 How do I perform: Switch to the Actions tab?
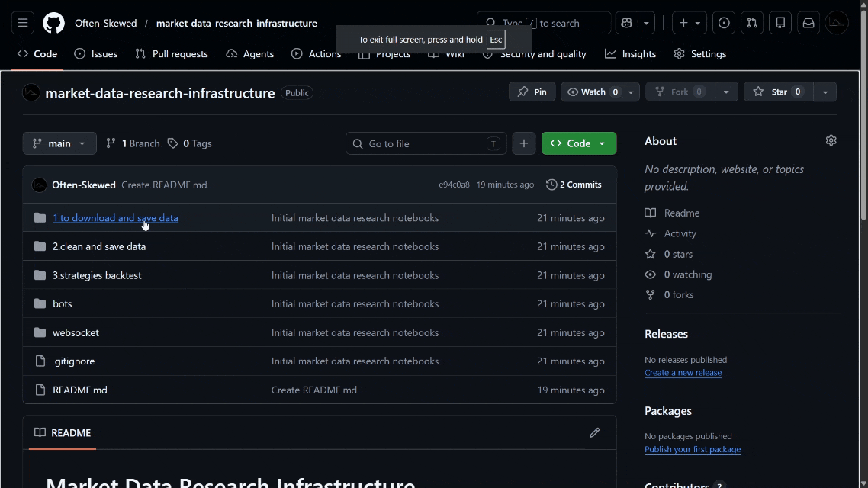(317, 53)
